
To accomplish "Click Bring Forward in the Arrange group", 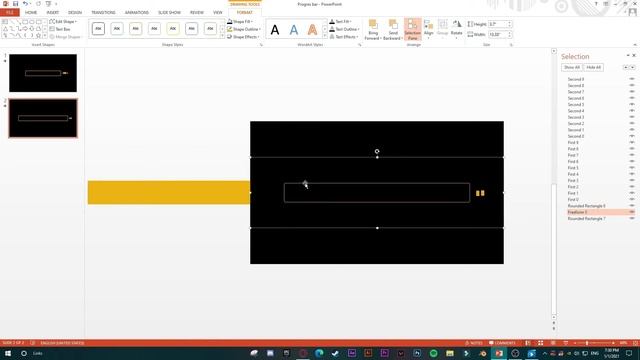I will coord(373,29).
